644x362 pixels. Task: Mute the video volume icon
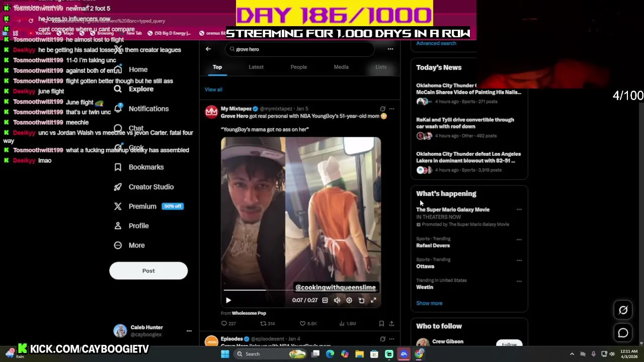tap(337, 300)
